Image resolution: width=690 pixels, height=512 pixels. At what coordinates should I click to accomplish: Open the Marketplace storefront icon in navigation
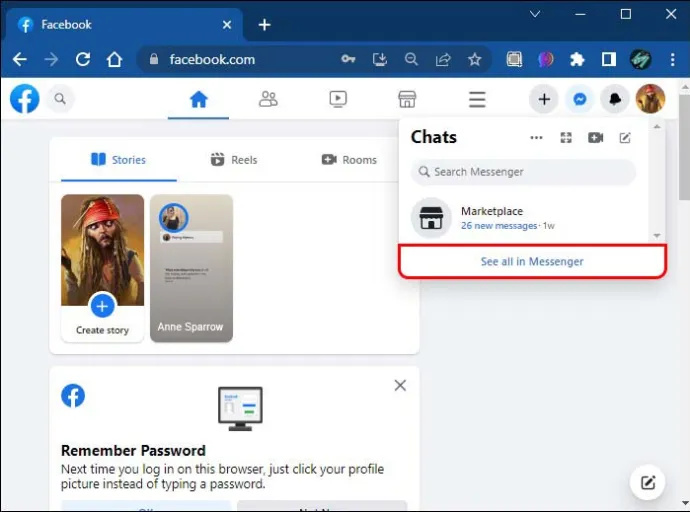click(407, 99)
